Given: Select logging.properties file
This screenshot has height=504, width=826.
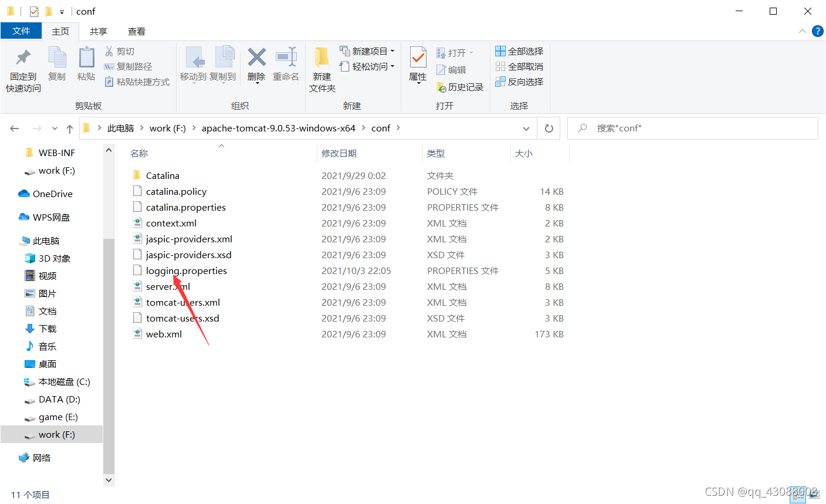Looking at the screenshot, I should [187, 270].
